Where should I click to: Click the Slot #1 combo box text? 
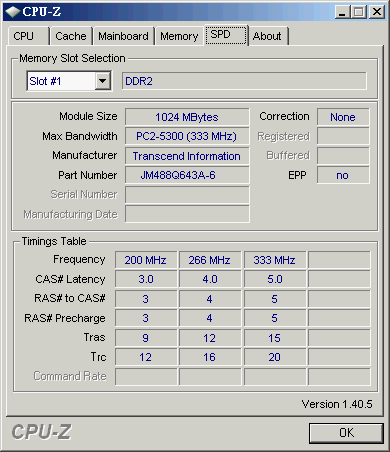click(45, 81)
